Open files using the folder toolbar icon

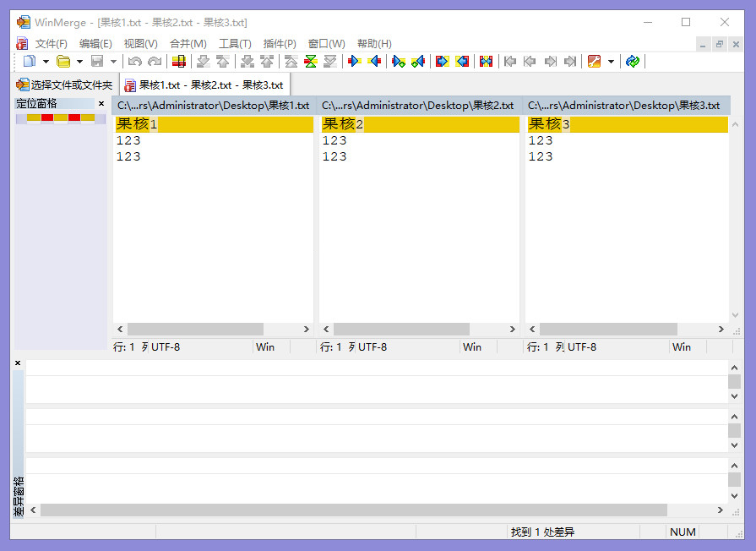pyautogui.click(x=63, y=61)
